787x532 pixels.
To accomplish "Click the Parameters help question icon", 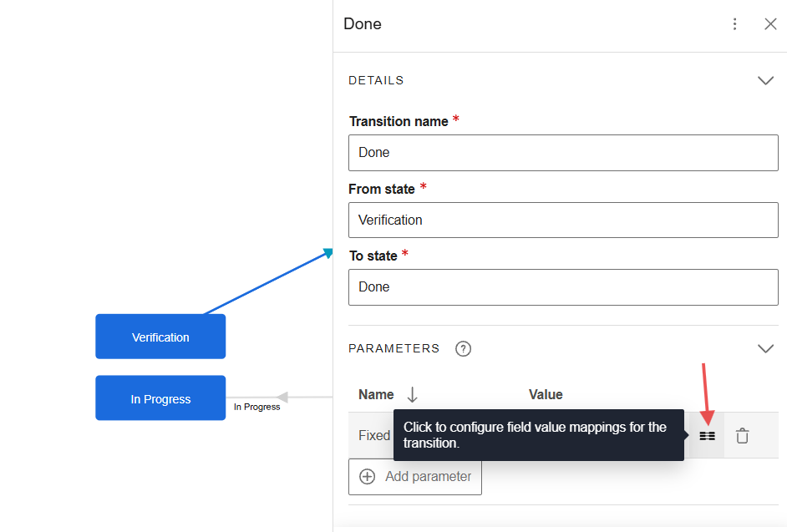I will click(463, 349).
